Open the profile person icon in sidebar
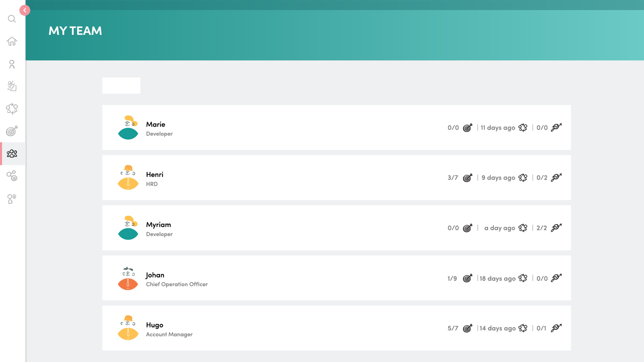The height and width of the screenshot is (362, 644). pos(12,64)
